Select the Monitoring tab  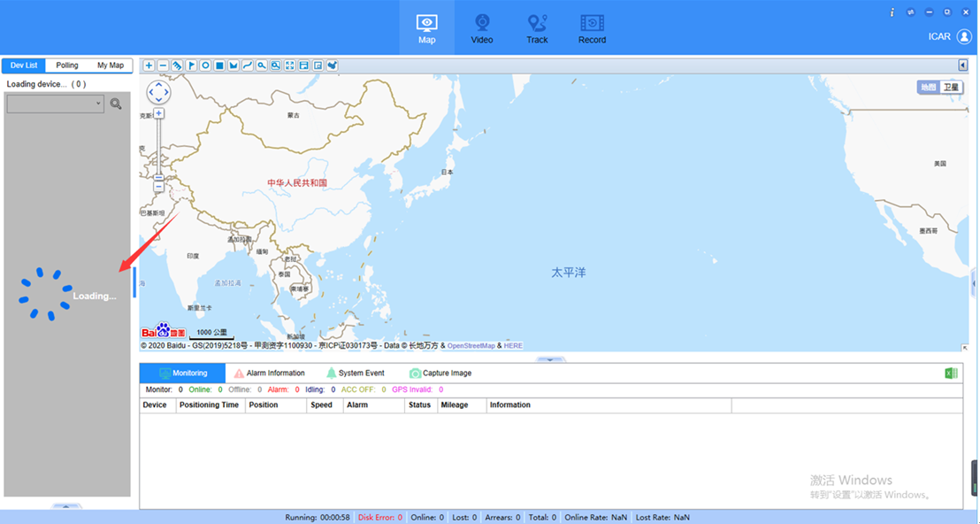click(182, 374)
